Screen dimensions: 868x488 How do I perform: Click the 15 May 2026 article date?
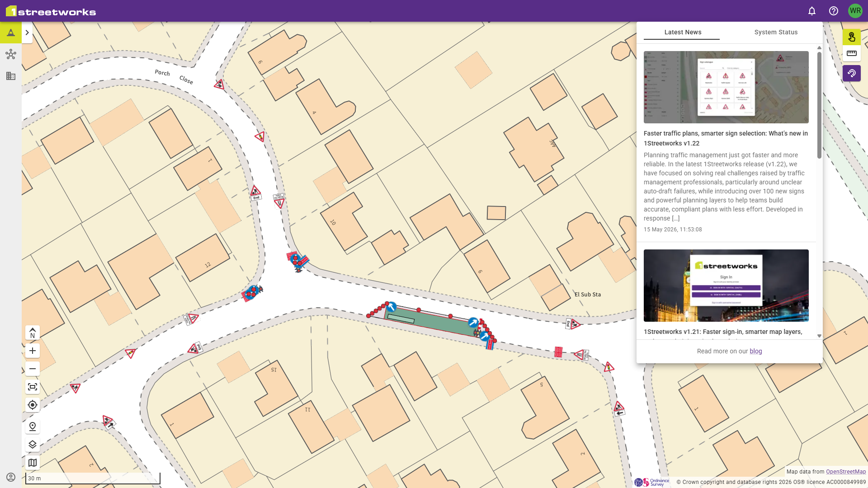point(673,230)
